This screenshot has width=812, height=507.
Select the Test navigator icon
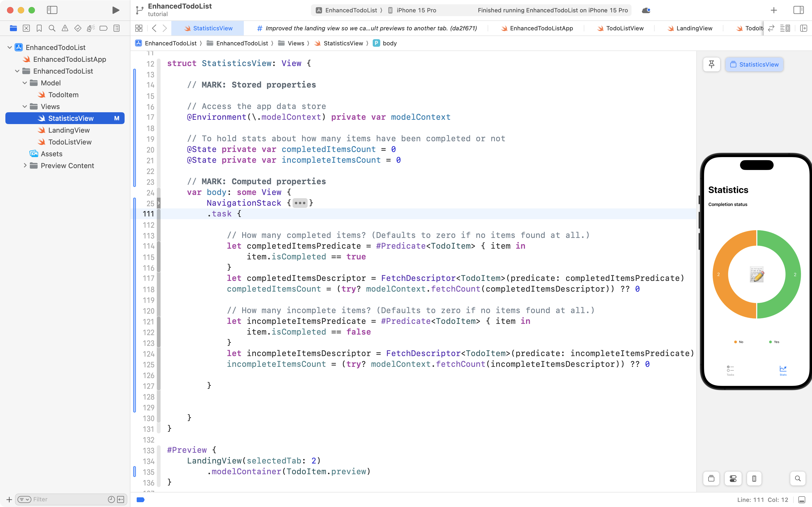click(x=77, y=28)
